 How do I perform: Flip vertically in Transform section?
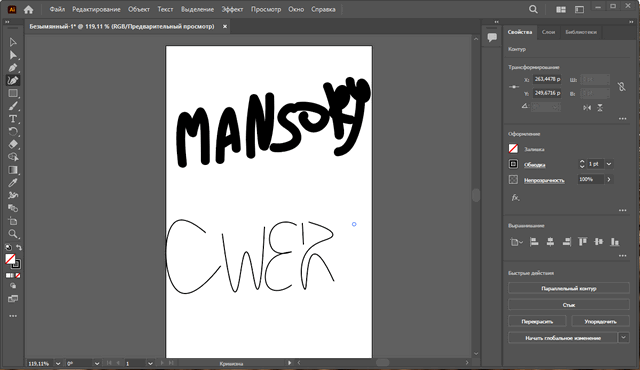tap(600, 107)
